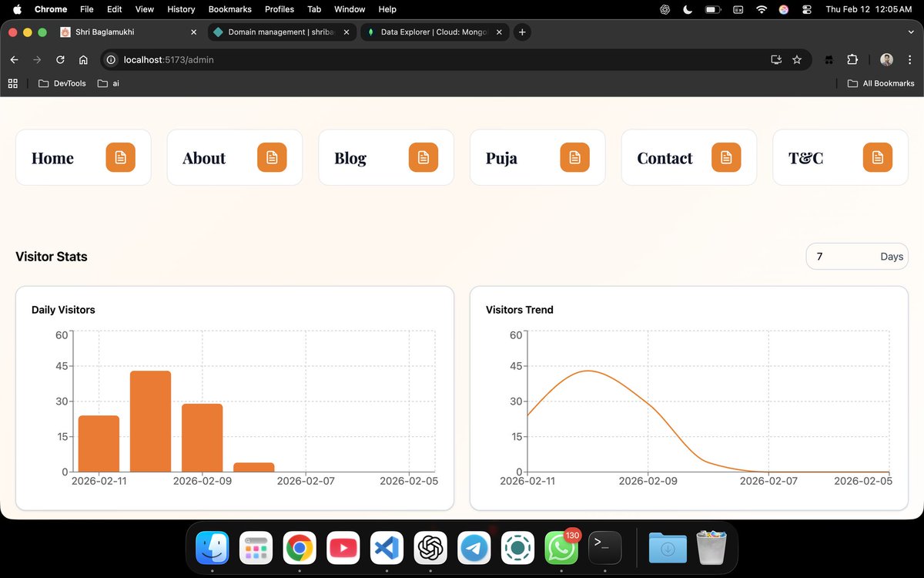
Task: Click the Visitor Stats heading
Action: pos(52,257)
